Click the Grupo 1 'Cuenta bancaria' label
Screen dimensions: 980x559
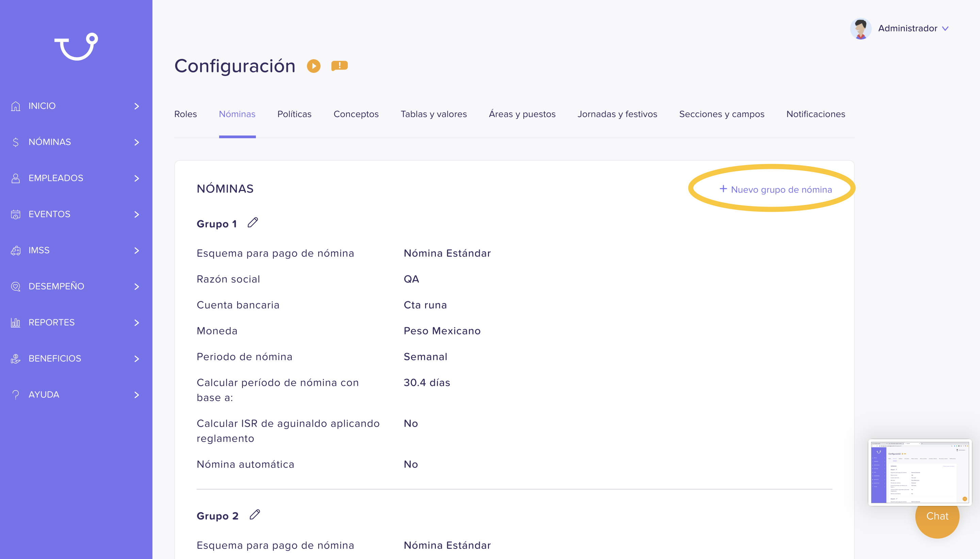click(x=238, y=305)
